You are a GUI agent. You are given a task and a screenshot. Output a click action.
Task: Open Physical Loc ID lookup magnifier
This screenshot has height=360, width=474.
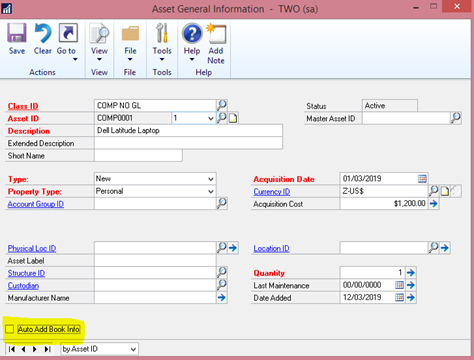222,247
